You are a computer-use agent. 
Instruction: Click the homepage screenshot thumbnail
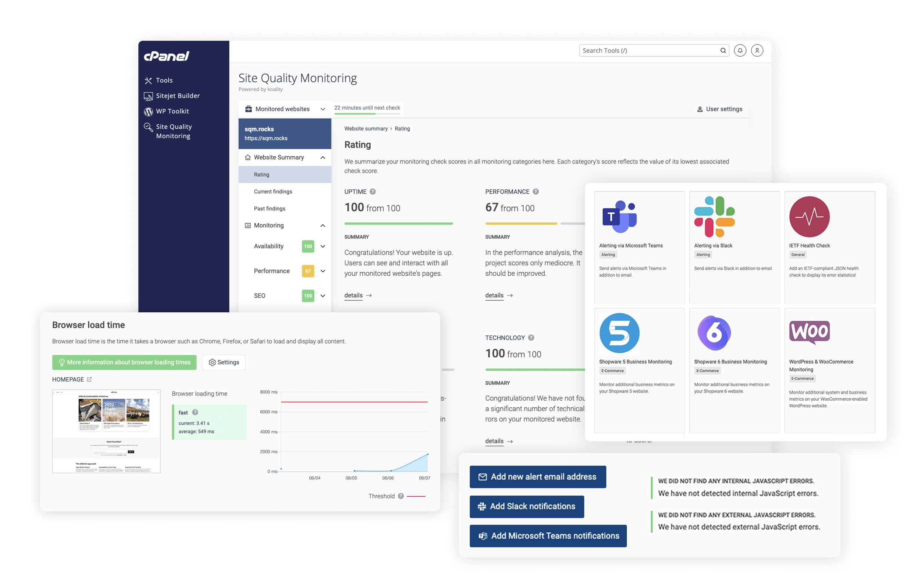pyautogui.click(x=107, y=431)
